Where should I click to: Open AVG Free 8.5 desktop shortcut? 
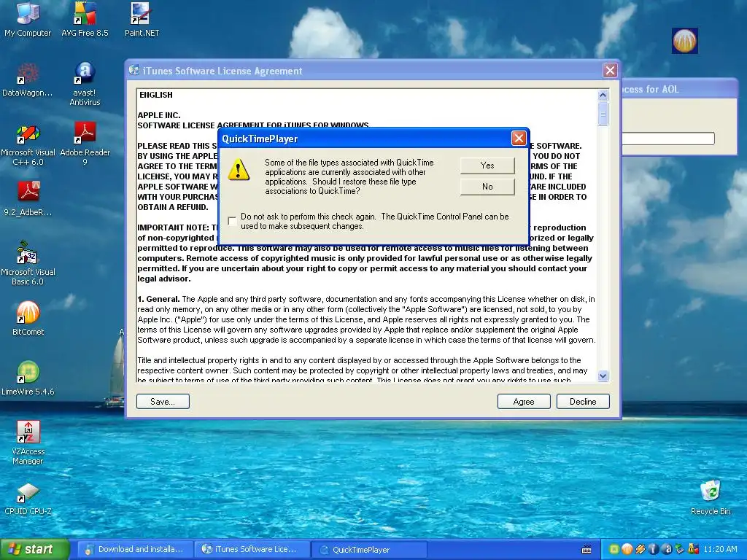tap(85, 20)
